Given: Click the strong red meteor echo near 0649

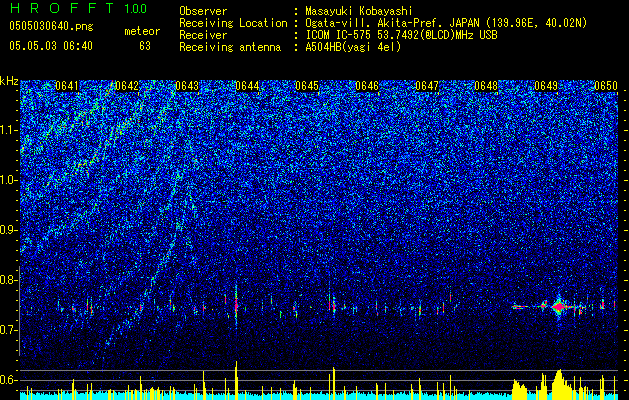Looking at the screenshot, I should coord(558,307).
